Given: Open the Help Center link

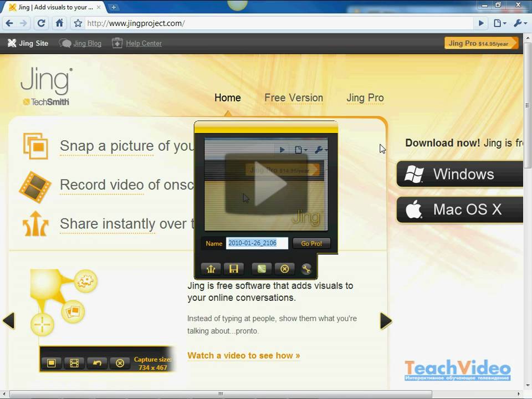Looking at the screenshot, I should (137, 43).
